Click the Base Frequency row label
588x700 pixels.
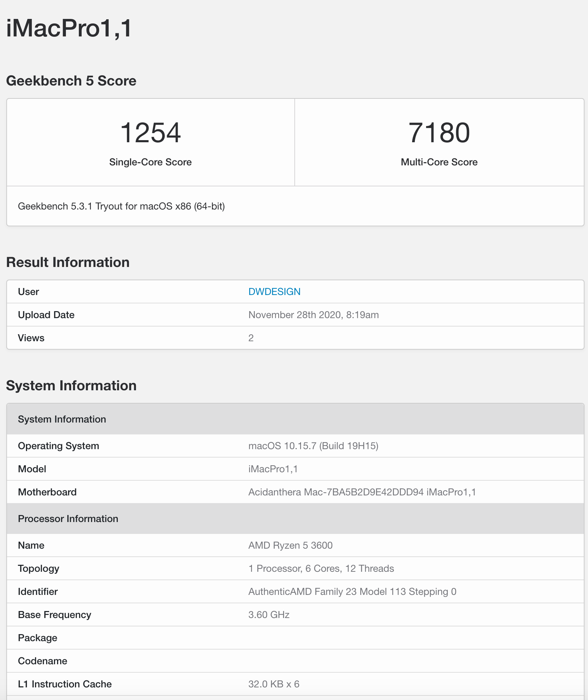click(55, 615)
